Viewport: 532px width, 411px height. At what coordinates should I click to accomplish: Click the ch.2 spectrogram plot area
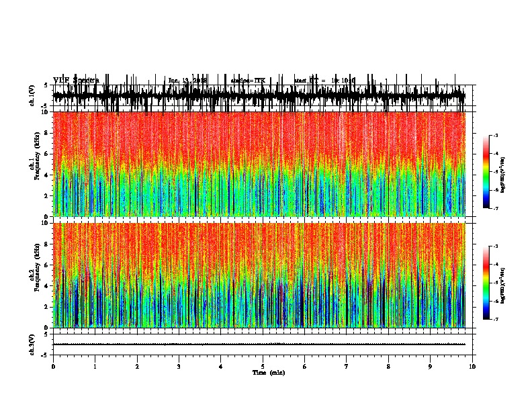[259, 275]
